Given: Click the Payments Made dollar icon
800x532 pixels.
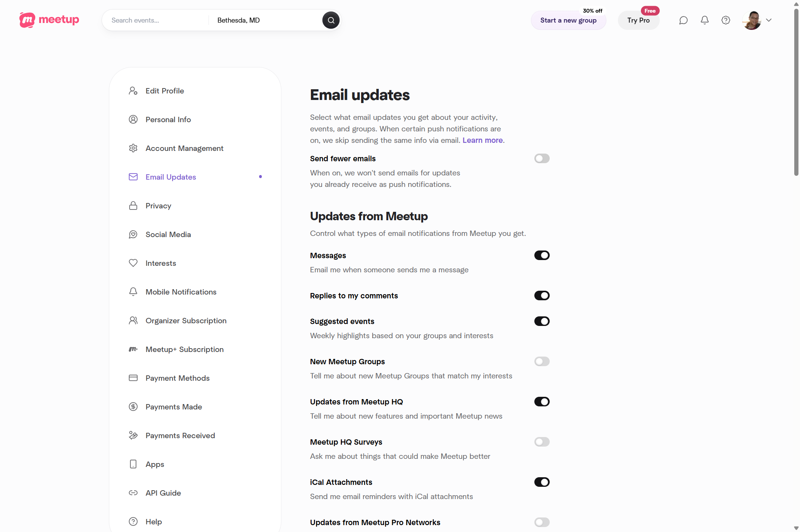Looking at the screenshot, I should 133,407.
